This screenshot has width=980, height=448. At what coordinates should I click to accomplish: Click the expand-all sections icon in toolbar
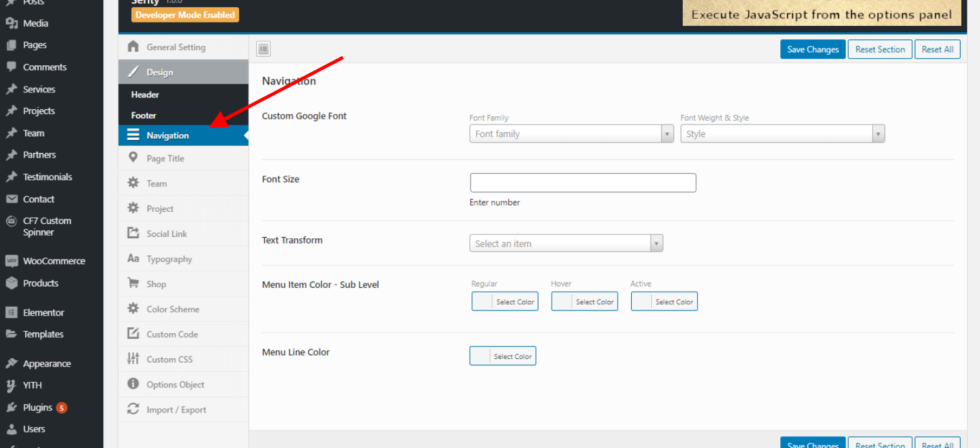pos(263,49)
